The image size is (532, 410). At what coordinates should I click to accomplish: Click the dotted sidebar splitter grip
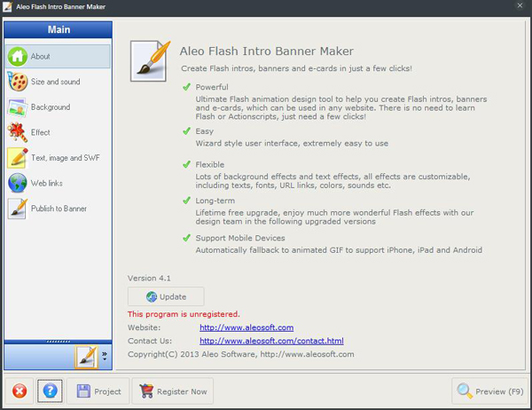point(58,342)
